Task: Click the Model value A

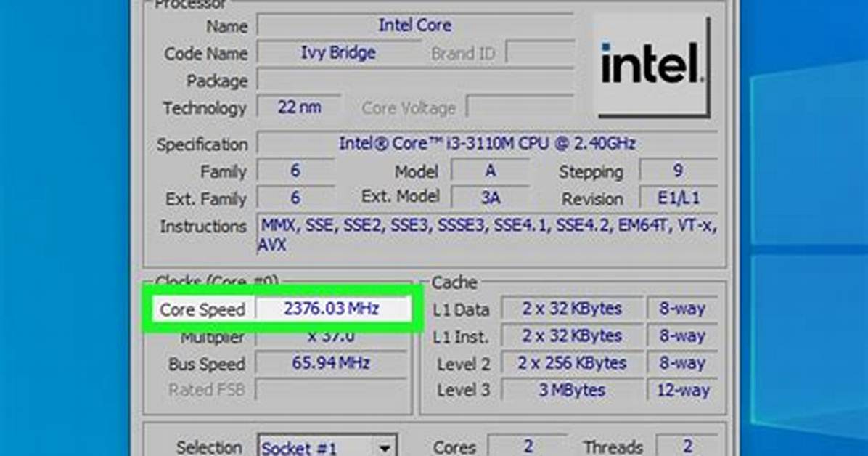Action: (490, 171)
